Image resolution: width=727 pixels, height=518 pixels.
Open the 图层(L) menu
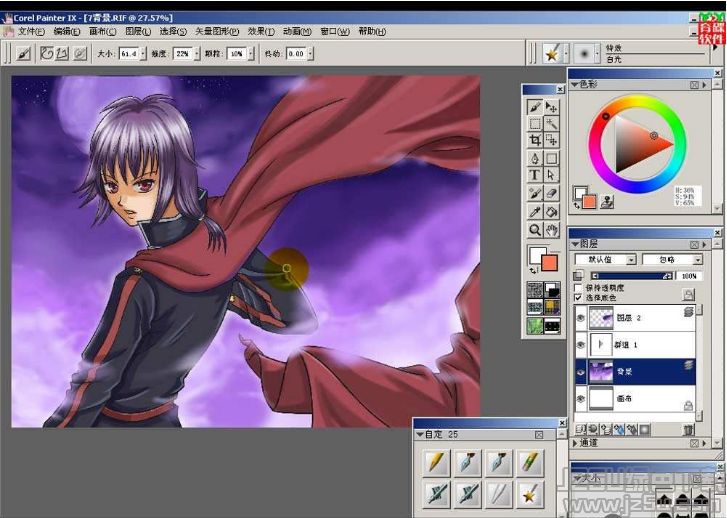(138, 32)
